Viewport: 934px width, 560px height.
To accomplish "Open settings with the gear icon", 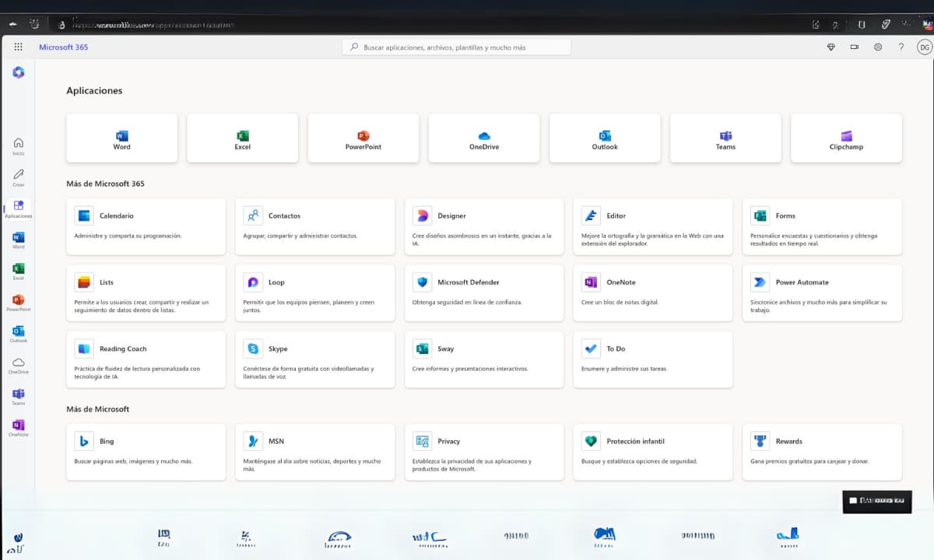I will (878, 47).
